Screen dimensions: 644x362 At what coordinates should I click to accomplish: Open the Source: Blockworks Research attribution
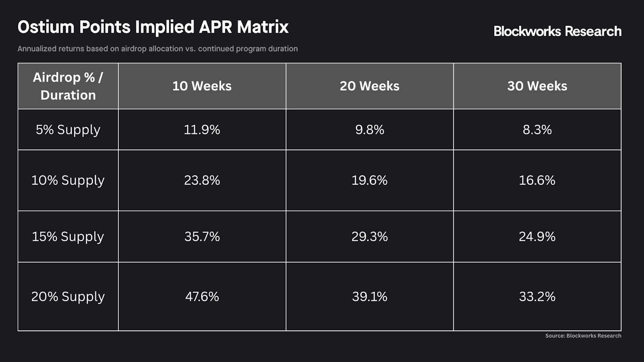pos(583,335)
